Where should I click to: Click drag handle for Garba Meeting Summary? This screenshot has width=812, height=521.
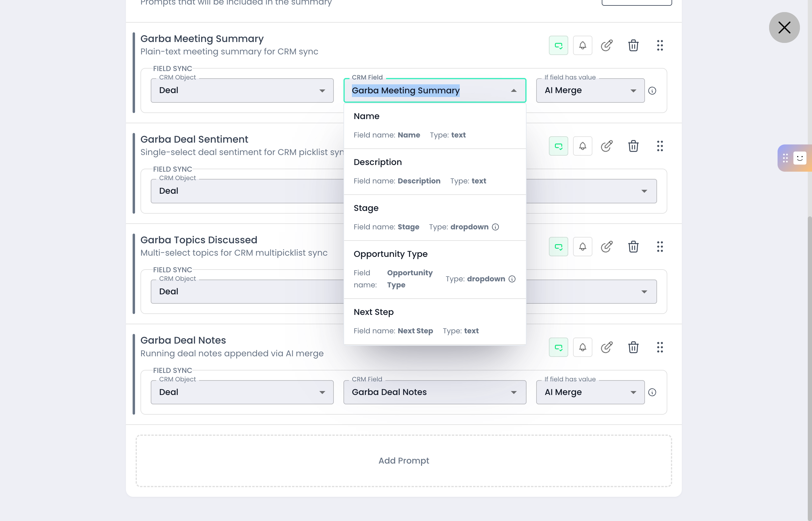pos(660,45)
